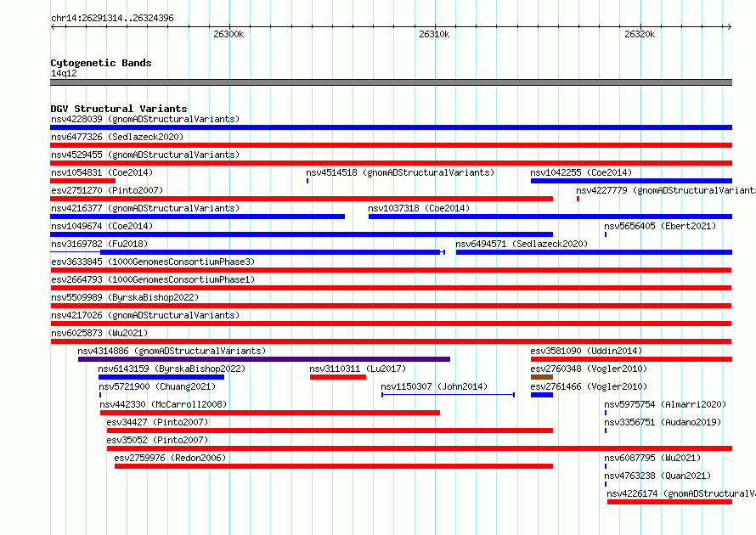Click the red nsv3110311 variant bar

coord(338,377)
